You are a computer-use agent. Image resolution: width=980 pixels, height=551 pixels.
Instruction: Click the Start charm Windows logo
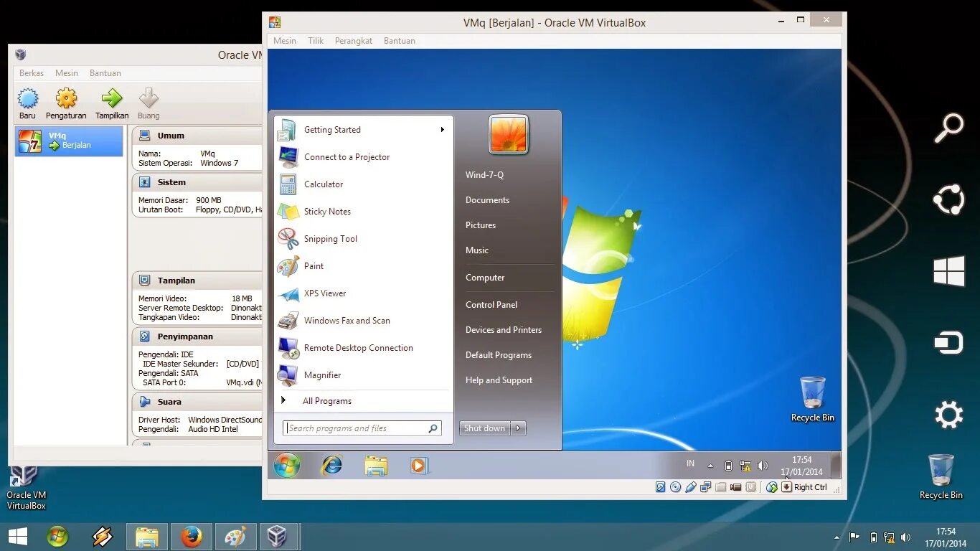948,272
